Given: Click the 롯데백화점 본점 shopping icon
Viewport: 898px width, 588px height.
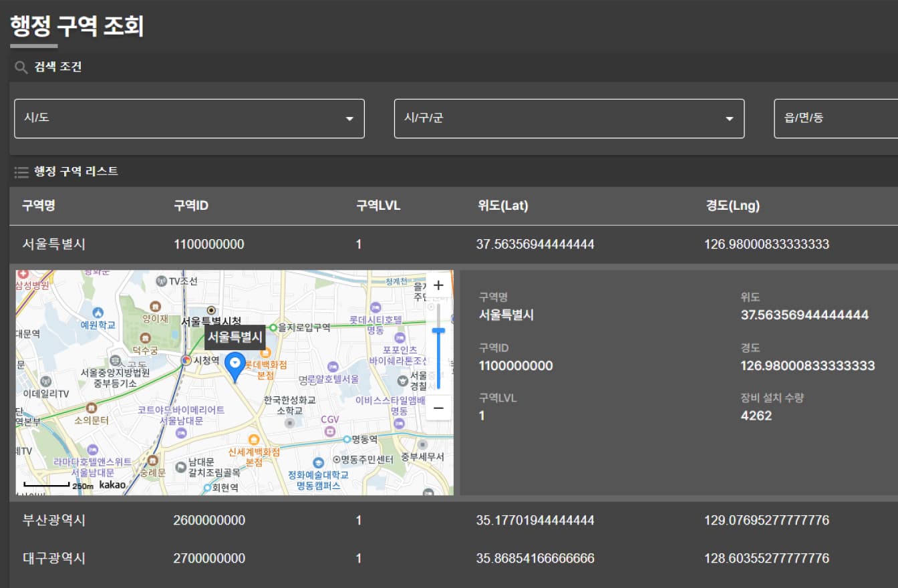Looking at the screenshot, I should coord(265,352).
